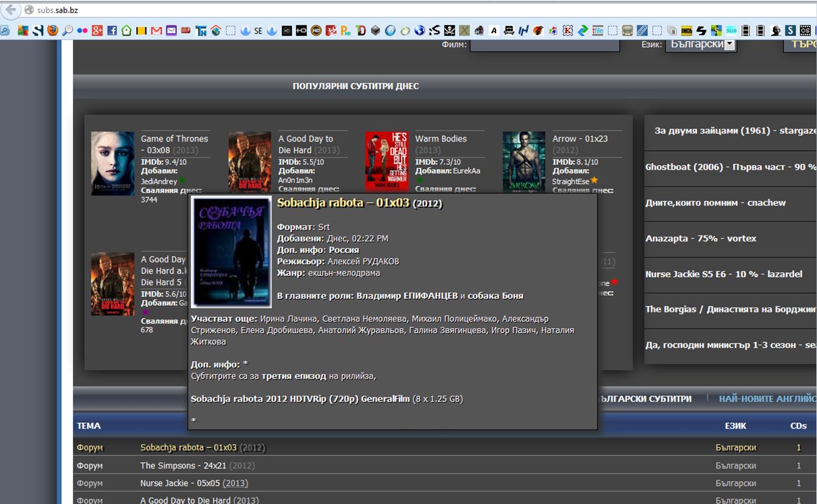Open Warm Bodies (2013) title link
This screenshot has height=504, width=817.
pos(441,144)
